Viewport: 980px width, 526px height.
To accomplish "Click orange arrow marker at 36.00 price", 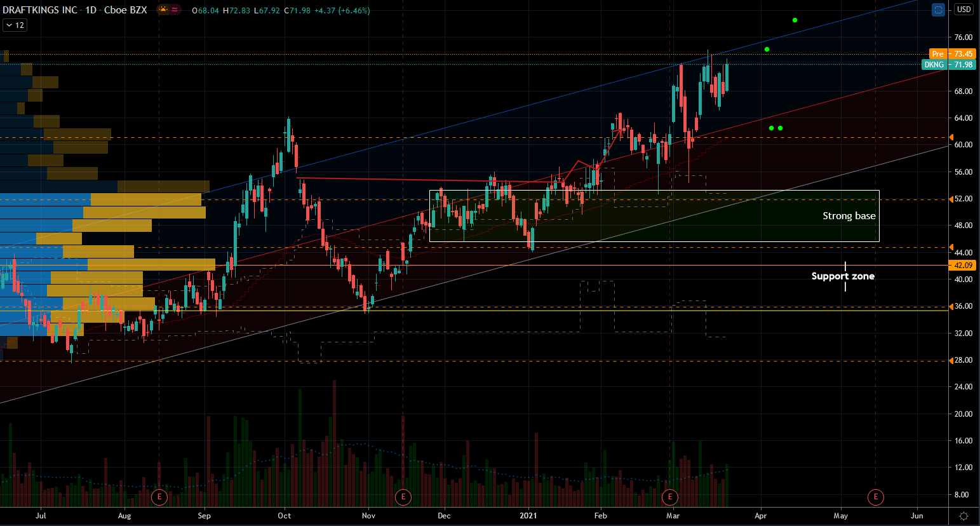I will pos(951,306).
